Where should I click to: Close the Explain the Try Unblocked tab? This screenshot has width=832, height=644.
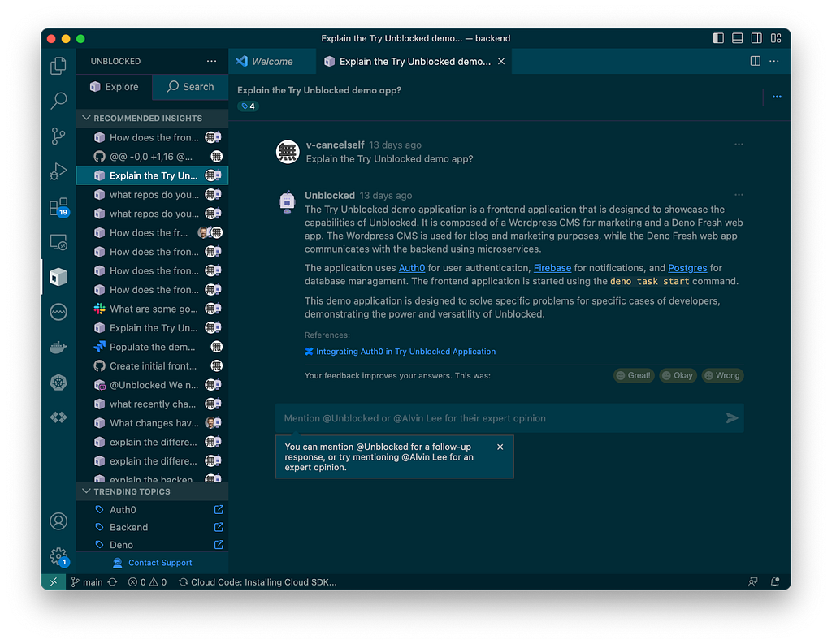click(500, 62)
